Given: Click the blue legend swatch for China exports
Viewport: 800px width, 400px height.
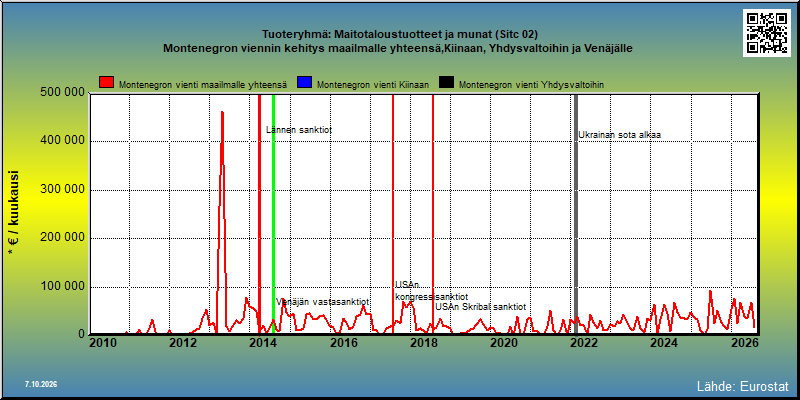Looking at the screenshot, I should tap(304, 83).
